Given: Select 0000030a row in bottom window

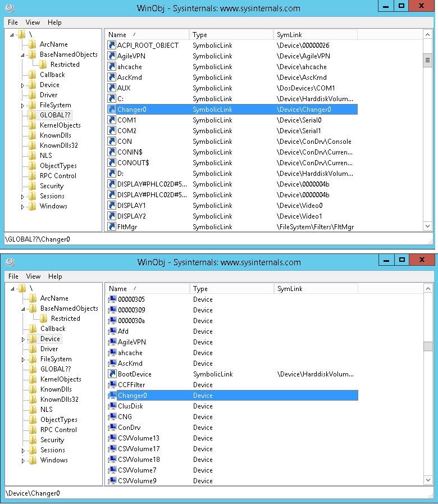Looking at the screenshot, I should pos(232,320).
